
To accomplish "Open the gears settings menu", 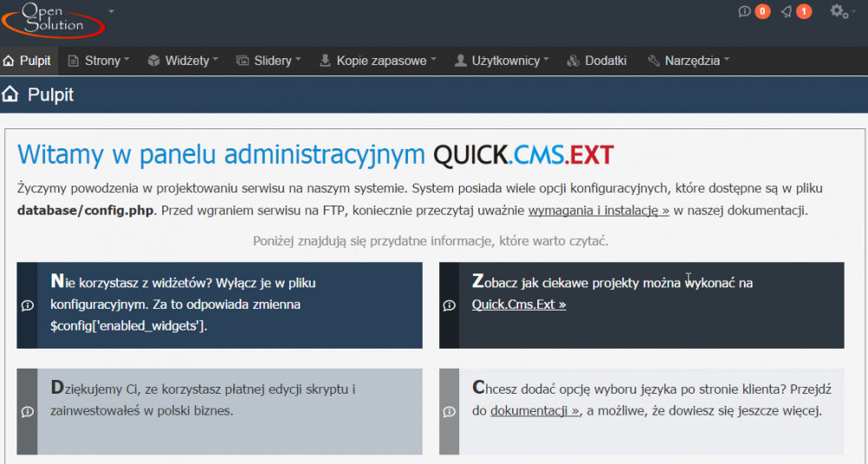I will 839,11.
